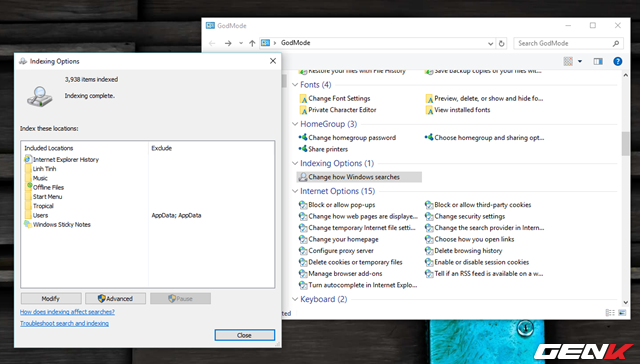The width and height of the screenshot is (640, 364).
Task: Open 'Turn autocomplete in Internet Explorer'
Action: pos(363,285)
